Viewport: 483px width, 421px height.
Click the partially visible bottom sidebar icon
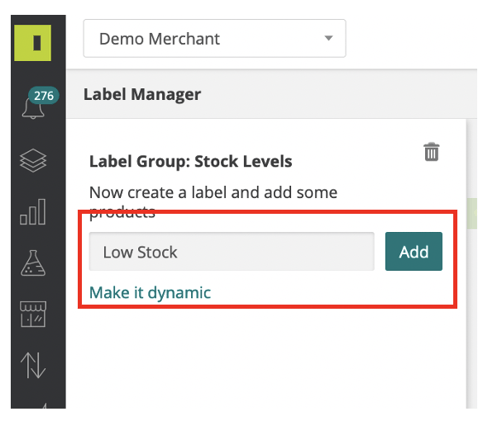pos(43,406)
